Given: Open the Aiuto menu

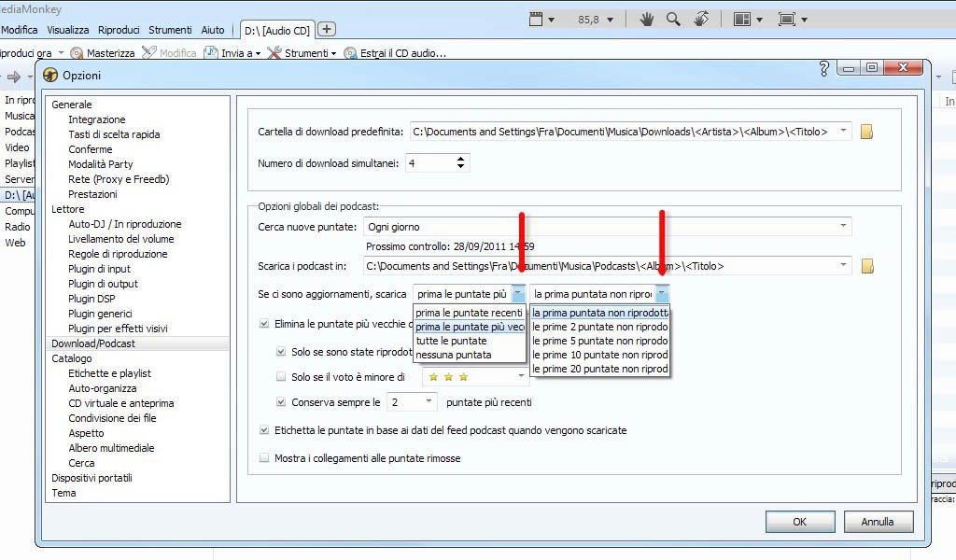Looking at the screenshot, I should pyautogui.click(x=213, y=30).
